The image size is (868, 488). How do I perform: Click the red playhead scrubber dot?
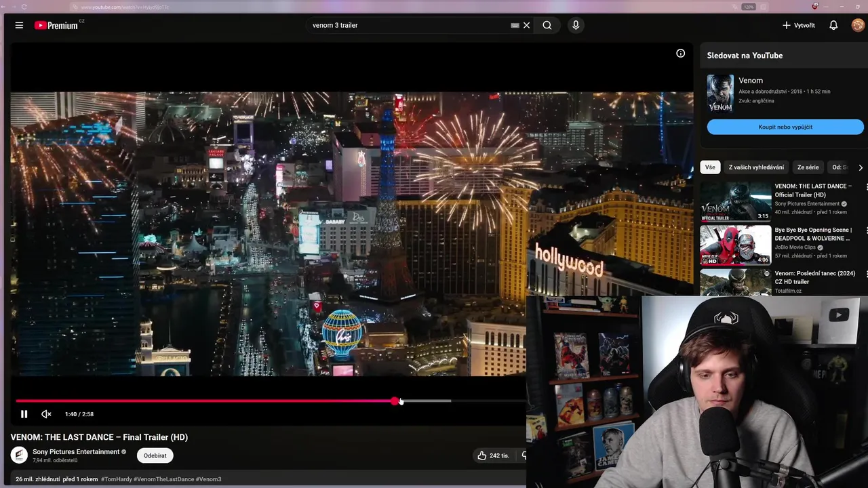[x=395, y=401]
